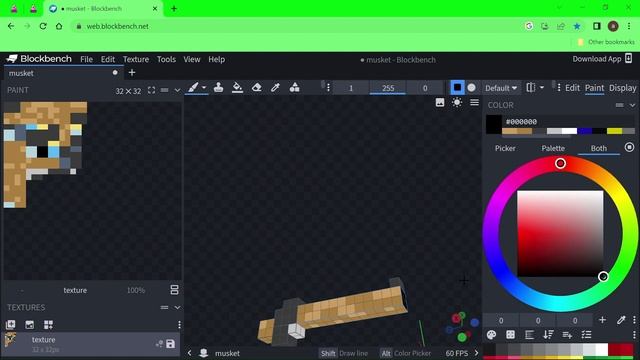
Task: Click Download App button
Action: pyautogui.click(x=602, y=59)
